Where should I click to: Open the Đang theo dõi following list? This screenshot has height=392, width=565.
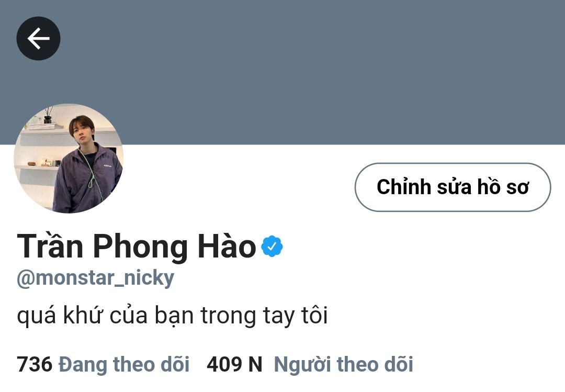[124, 364]
